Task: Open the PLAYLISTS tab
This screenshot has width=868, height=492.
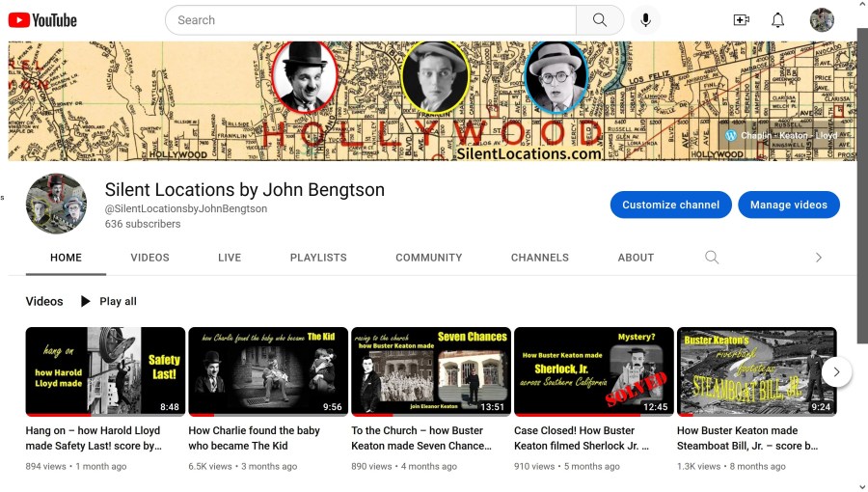Action: [x=318, y=258]
